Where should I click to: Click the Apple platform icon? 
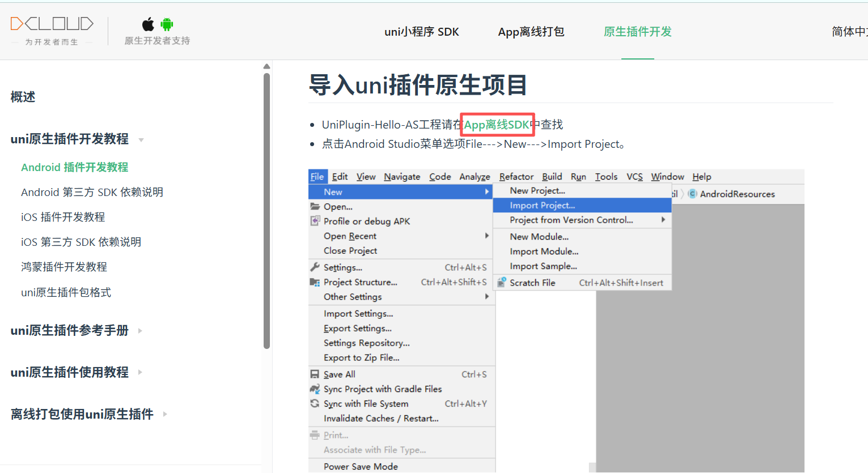147,24
